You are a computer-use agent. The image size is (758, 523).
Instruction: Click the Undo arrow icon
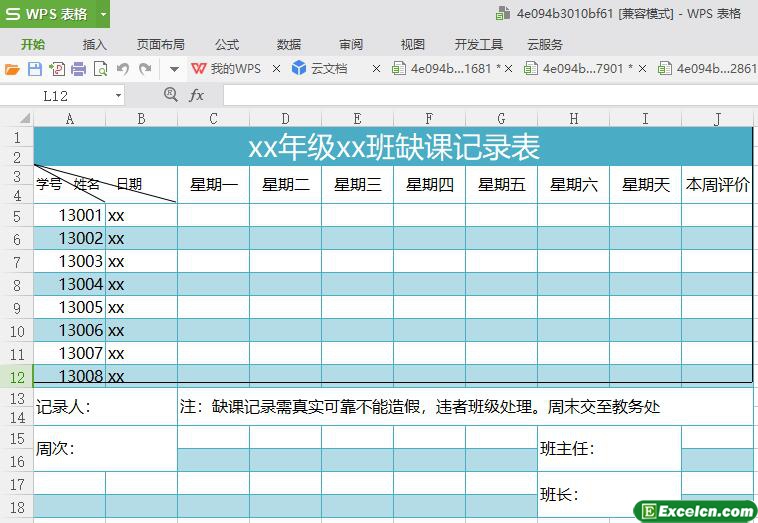tap(123, 69)
